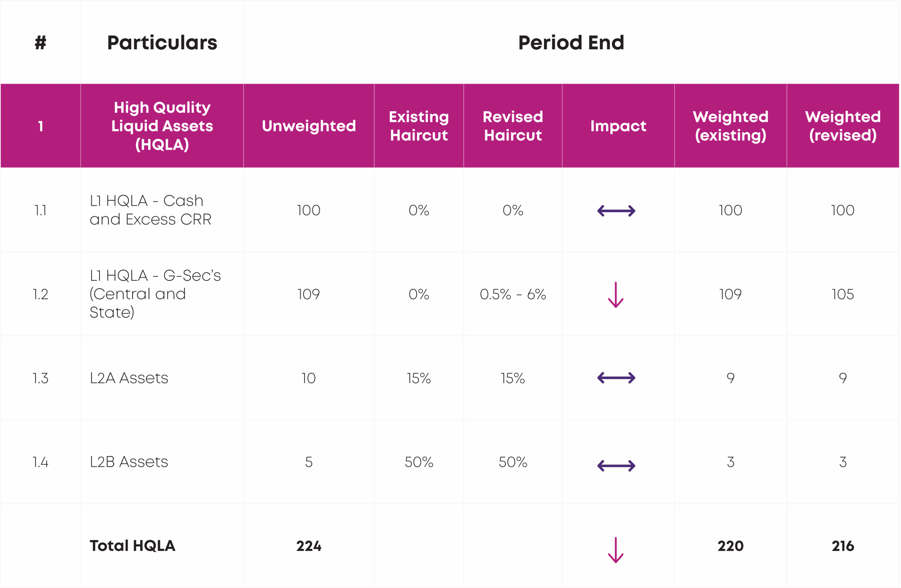The image size is (901, 588).
Task: Click the Period End heading
Action: [x=571, y=42]
